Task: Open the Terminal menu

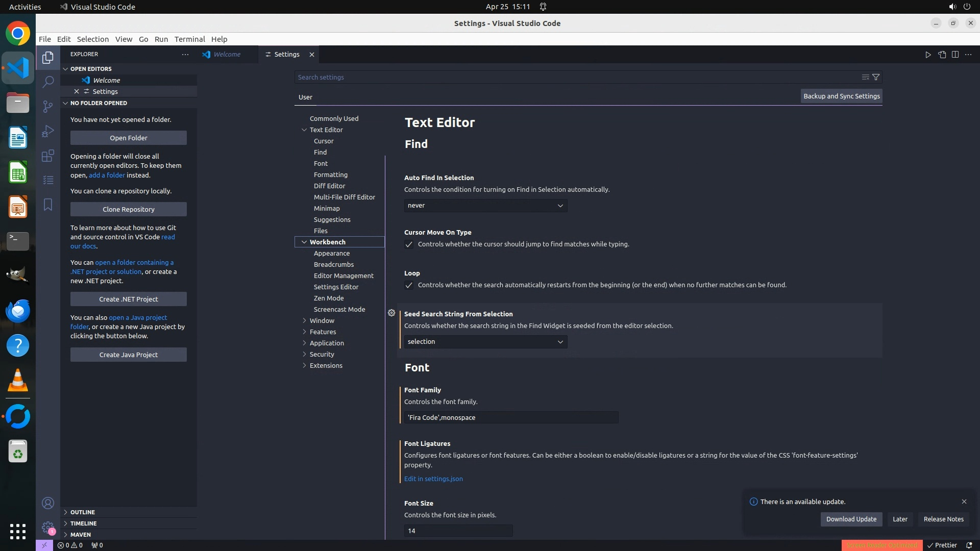Action: [189, 39]
